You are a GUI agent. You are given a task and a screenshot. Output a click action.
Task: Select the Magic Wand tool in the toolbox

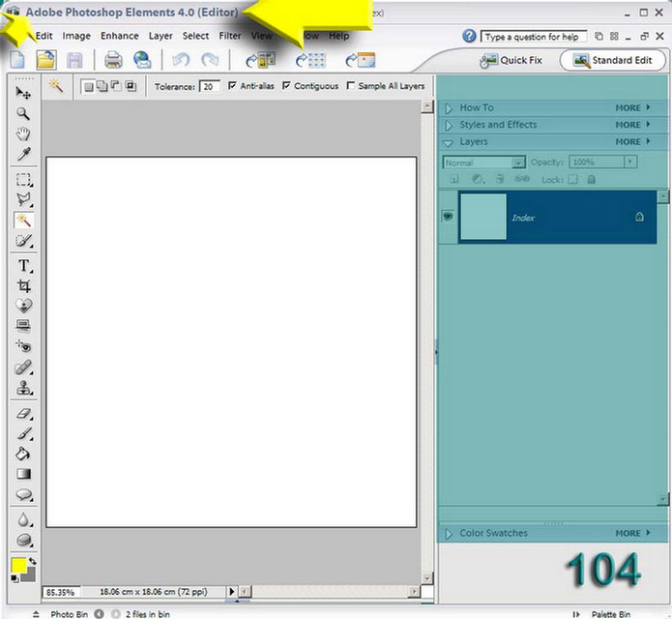coord(23,221)
